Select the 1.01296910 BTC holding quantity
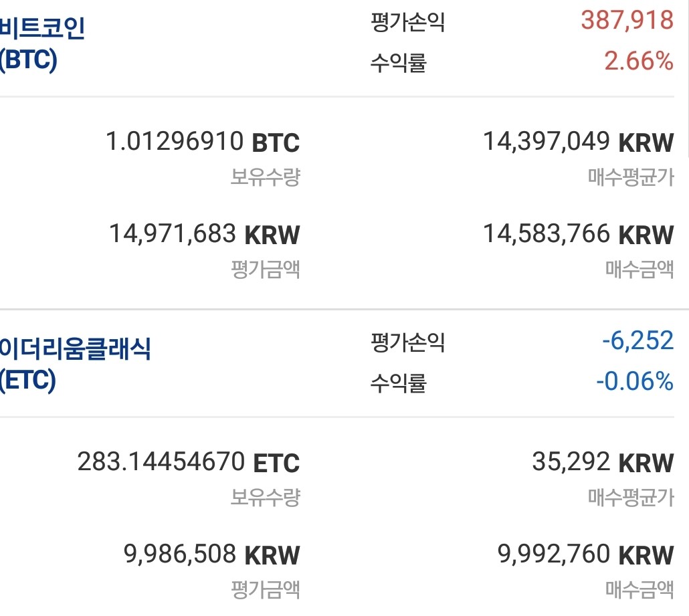The height and width of the screenshot is (616, 689). tap(203, 142)
